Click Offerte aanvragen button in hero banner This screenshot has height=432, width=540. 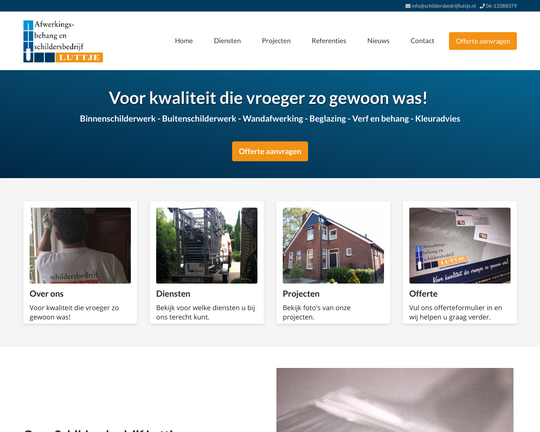(x=270, y=151)
